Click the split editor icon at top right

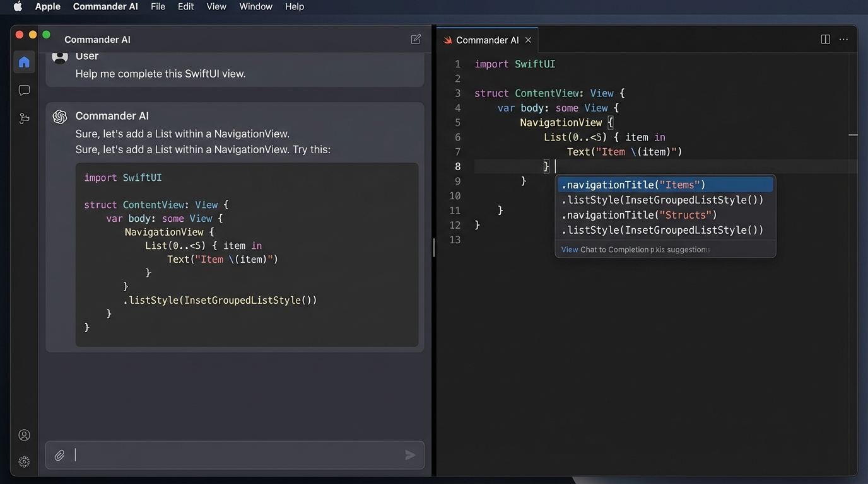[825, 38]
